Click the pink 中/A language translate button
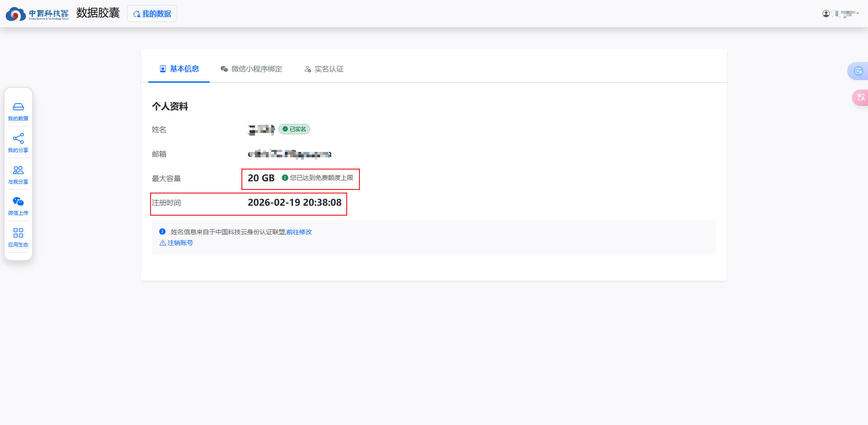868x425 pixels. click(x=860, y=98)
